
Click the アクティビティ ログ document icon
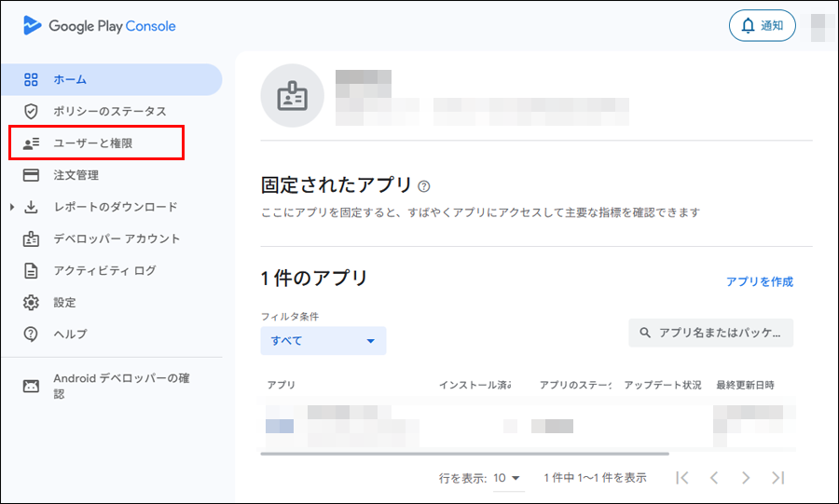31,270
